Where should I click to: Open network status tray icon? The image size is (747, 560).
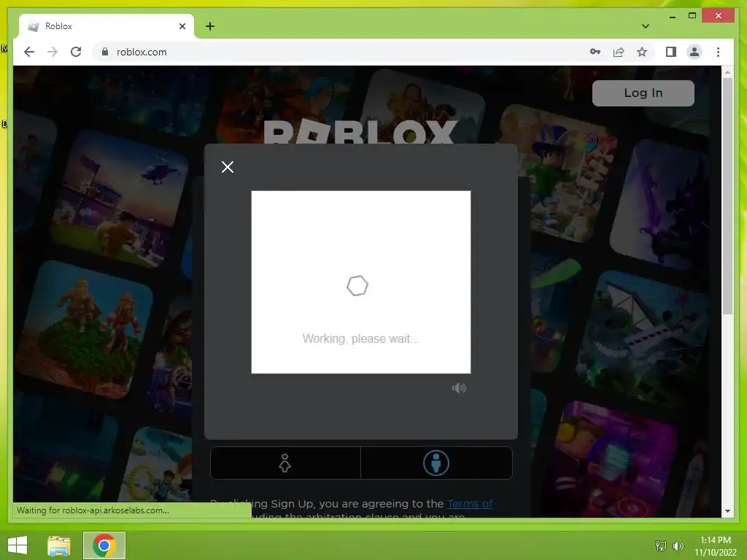point(661,545)
